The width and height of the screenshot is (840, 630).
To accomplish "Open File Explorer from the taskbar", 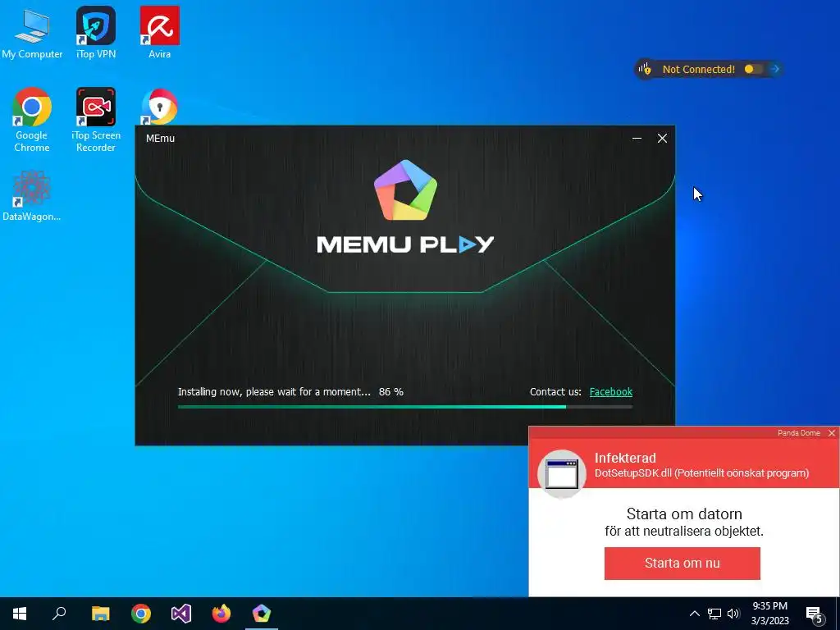I will pyautogui.click(x=100, y=614).
